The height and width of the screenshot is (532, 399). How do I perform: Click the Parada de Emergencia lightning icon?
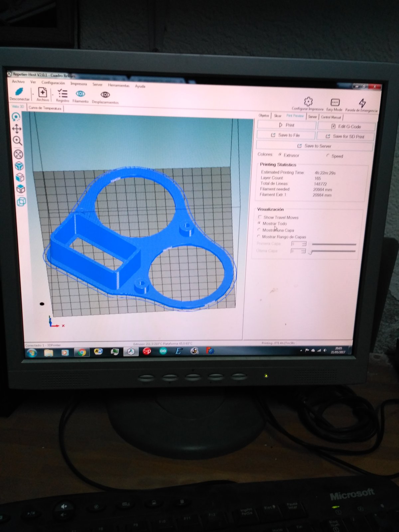[x=362, y=103]
